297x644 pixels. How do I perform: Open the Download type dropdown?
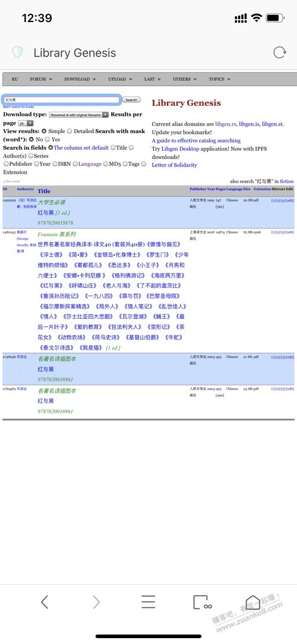[x=79, y=115]
